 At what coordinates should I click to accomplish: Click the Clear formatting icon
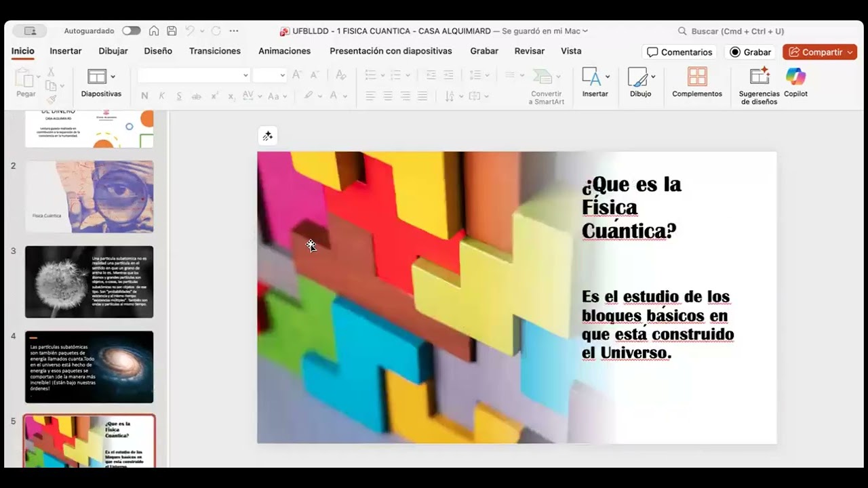coord(340,75)
